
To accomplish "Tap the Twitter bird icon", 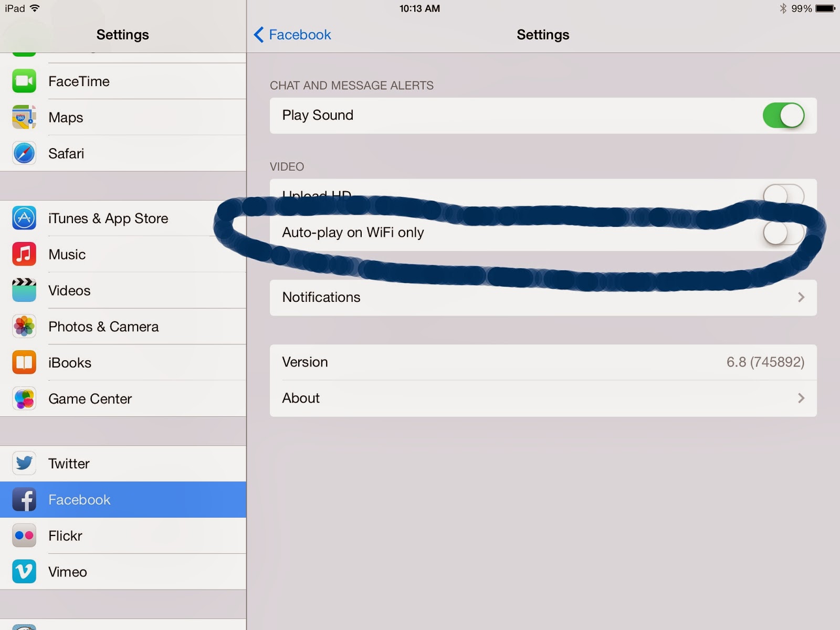I will tap(24, 463).
